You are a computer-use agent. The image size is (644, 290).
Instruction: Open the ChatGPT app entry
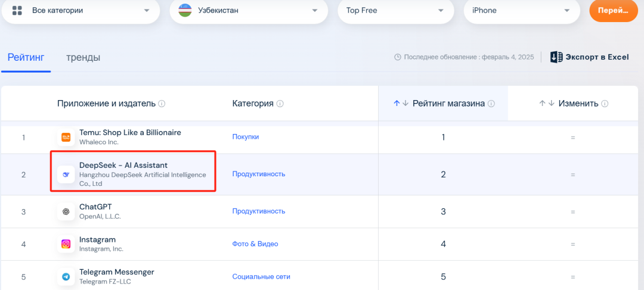(x=95, y=207)
